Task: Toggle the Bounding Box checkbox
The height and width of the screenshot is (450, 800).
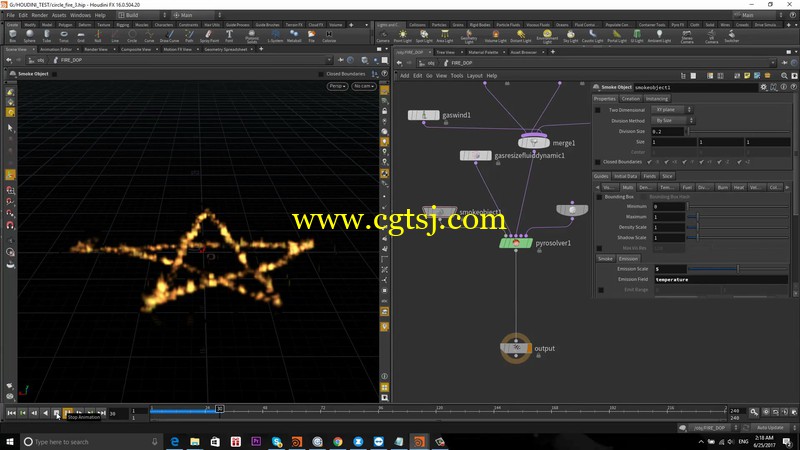Action: click(x=599, y=196)
